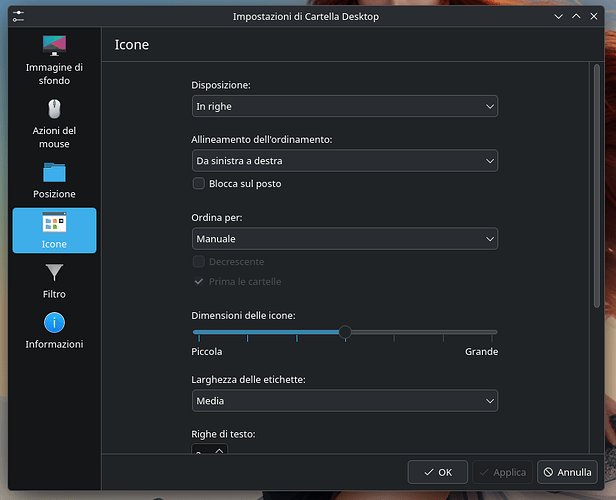
Task: Open the Larghezza delle etichette dropdown
Action: (345, 401)
